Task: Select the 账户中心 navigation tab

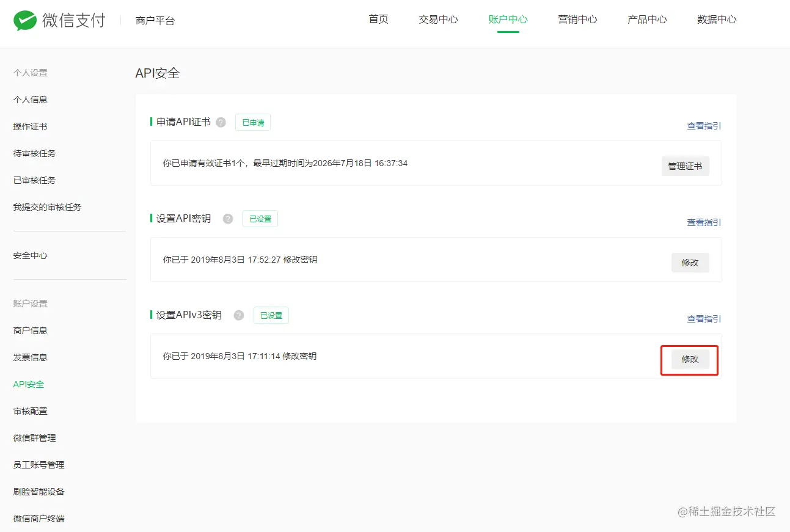Action: 508,19
